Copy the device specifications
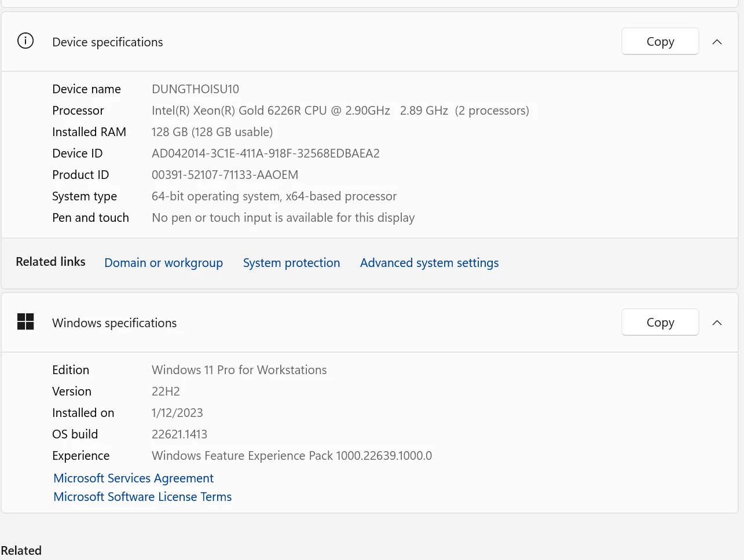Screen dimensions: 744x560 point(660,42)
